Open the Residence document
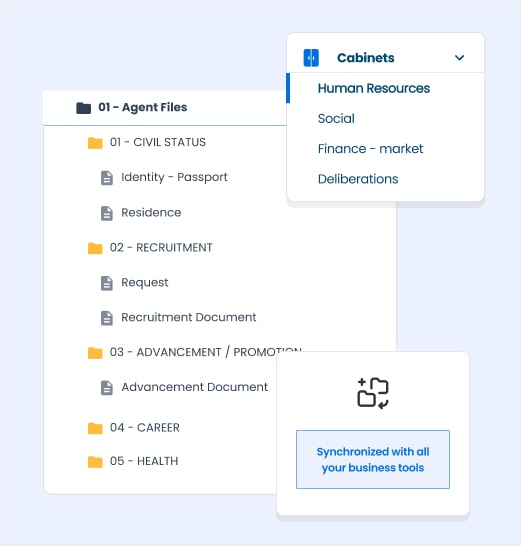 pos(151,212)
